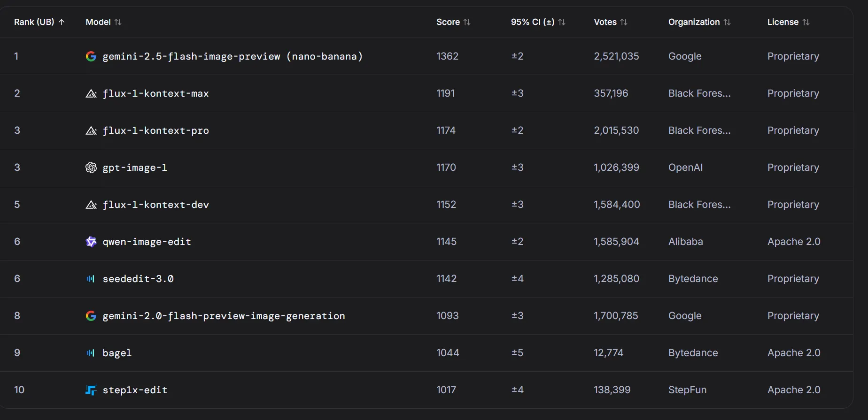Screen dimensions: 868x420
Task: Sort by the 95% CI column arrows
Action: [x=562, y=22]
